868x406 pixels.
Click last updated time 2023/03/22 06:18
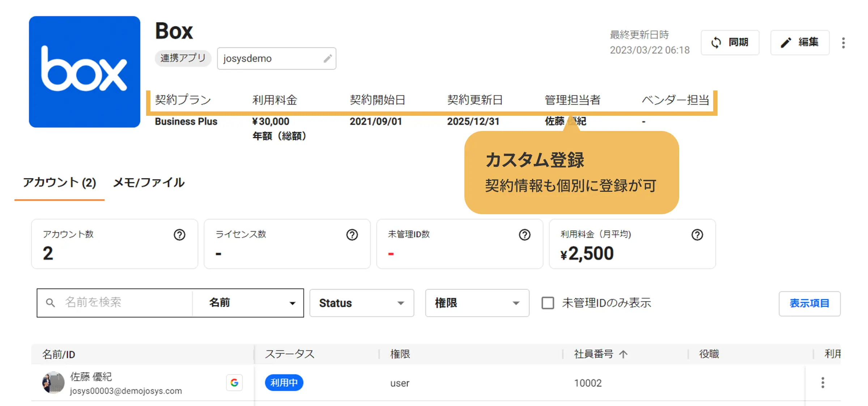point(650,50)
